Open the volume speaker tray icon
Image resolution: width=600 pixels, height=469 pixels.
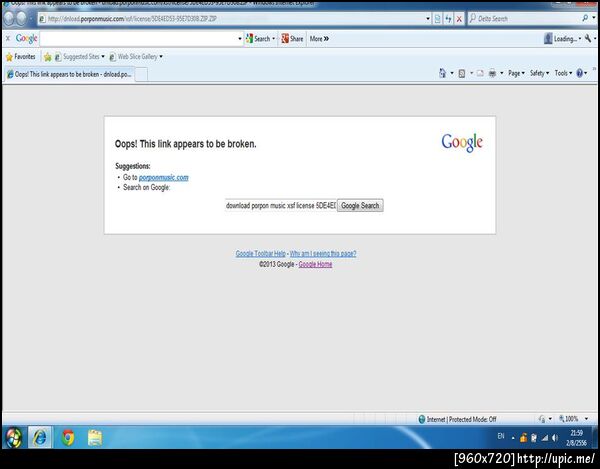click(x=555, y=438)
